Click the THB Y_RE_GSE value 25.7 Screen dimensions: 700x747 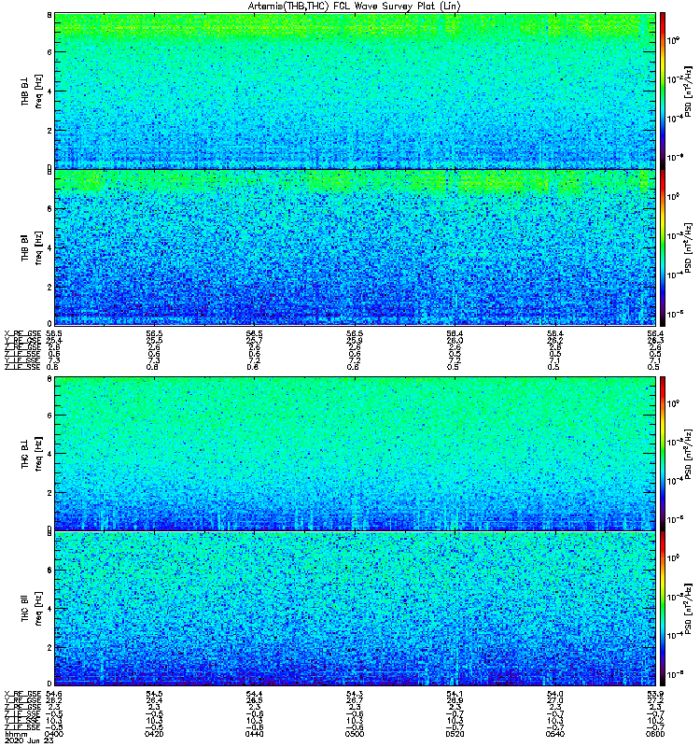point(254,341)
